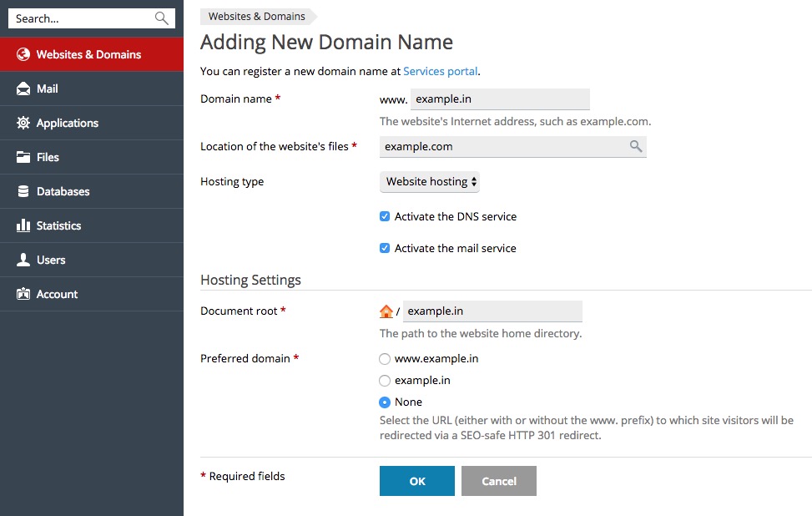Select www.example.in as preferred domain

pos(385,359)
